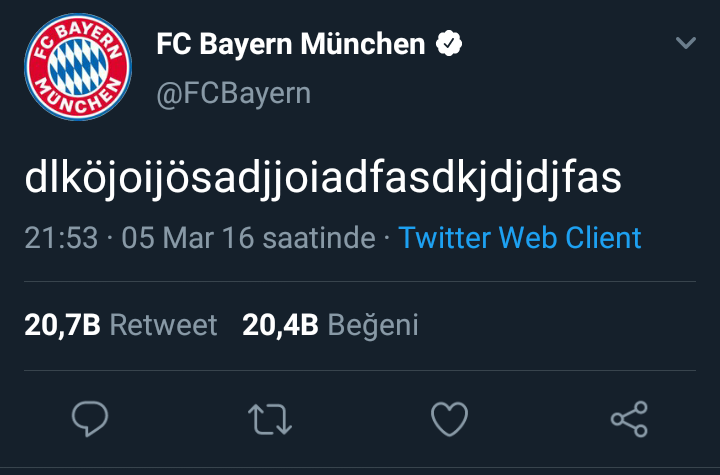This screenshot has height=475, width=720.
Task: View the 20,4B likes count
Action: click(x=280, y=325)
